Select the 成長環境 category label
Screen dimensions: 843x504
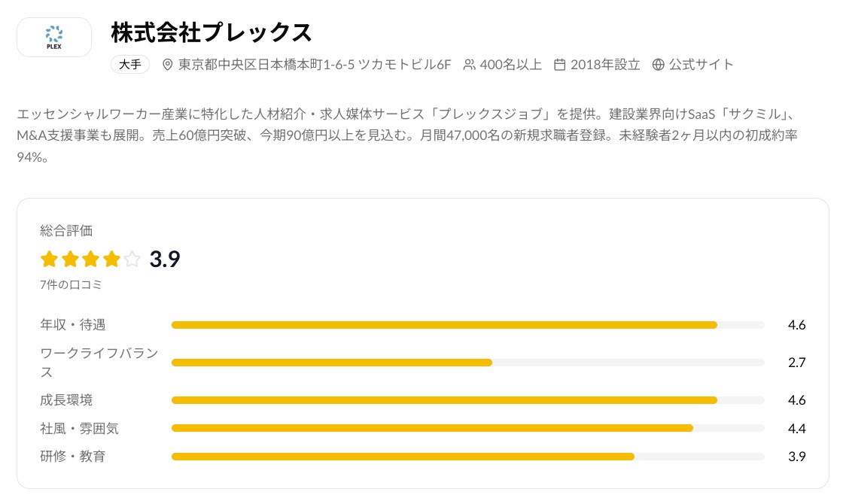(x=67, y=399)
